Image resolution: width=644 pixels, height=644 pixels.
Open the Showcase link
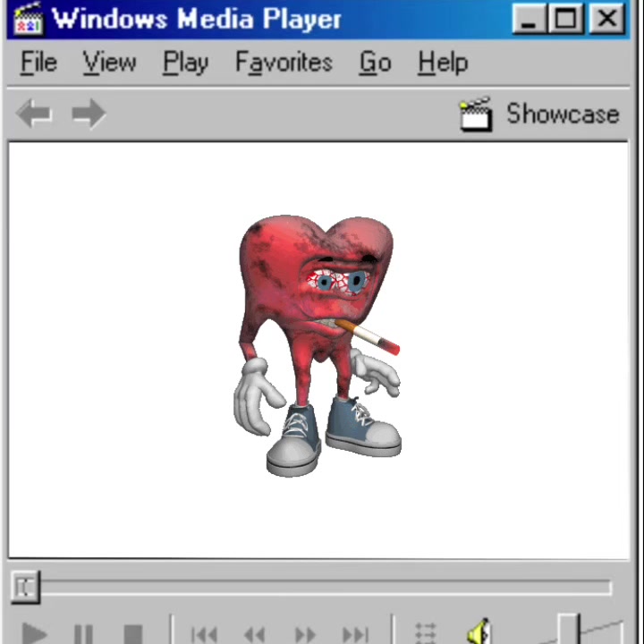coord(563,114)
